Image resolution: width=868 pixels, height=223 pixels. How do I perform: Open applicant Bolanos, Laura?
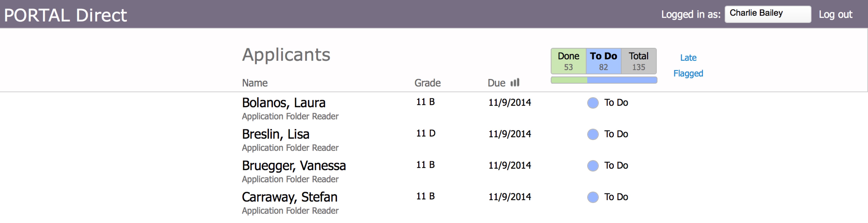pos(283,103)
